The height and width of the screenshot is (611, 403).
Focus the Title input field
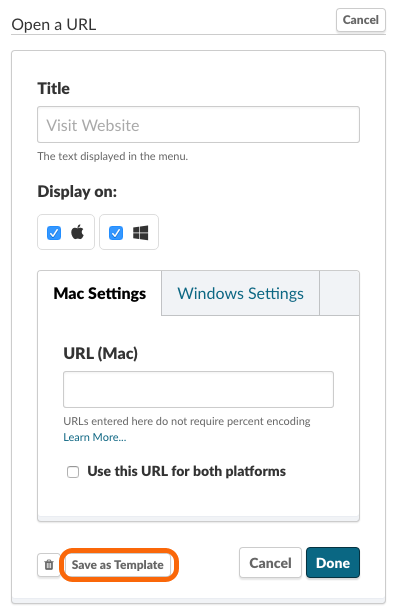tap(198, 125)
